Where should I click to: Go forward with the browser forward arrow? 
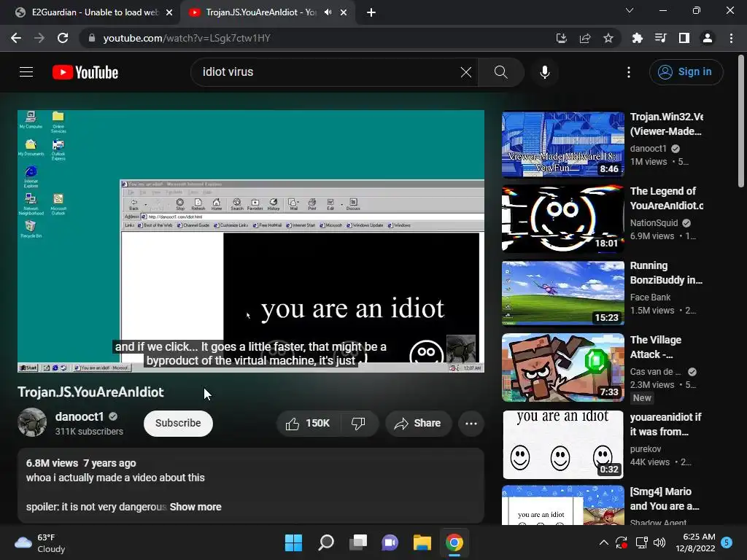[39, 38]
